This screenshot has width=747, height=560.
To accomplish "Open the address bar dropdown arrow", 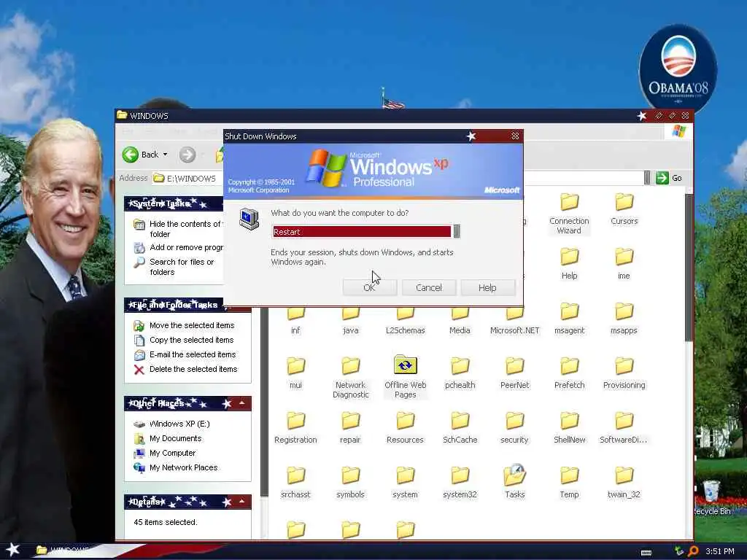I will tap(647, 178).
